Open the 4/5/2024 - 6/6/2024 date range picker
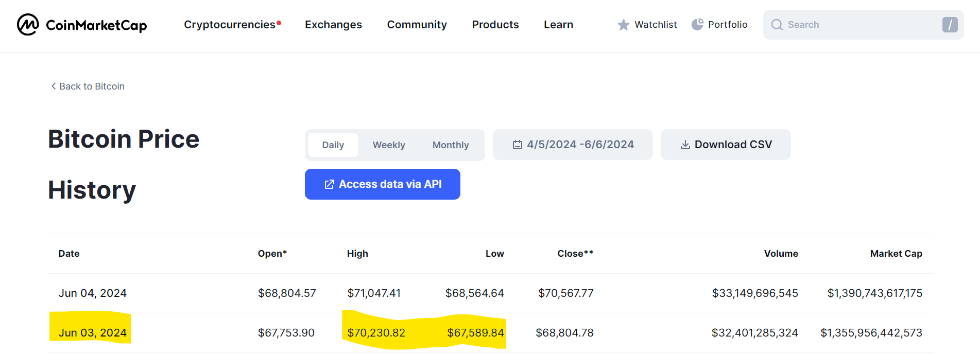 [x=573, y=145]
